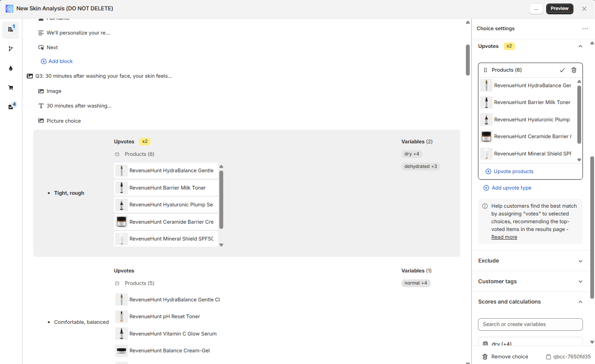Image resolution: width=595 pixels, height=364 pixels.
Task: Click Ceramide Barrier thumbnail in Choice settings
Action: [x=487, y=136]
